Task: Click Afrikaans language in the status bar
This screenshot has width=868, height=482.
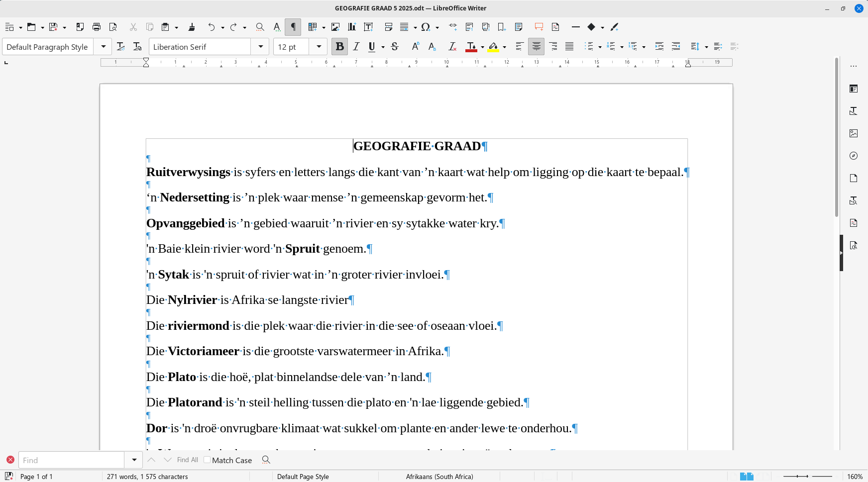Action: click(439, 477)
